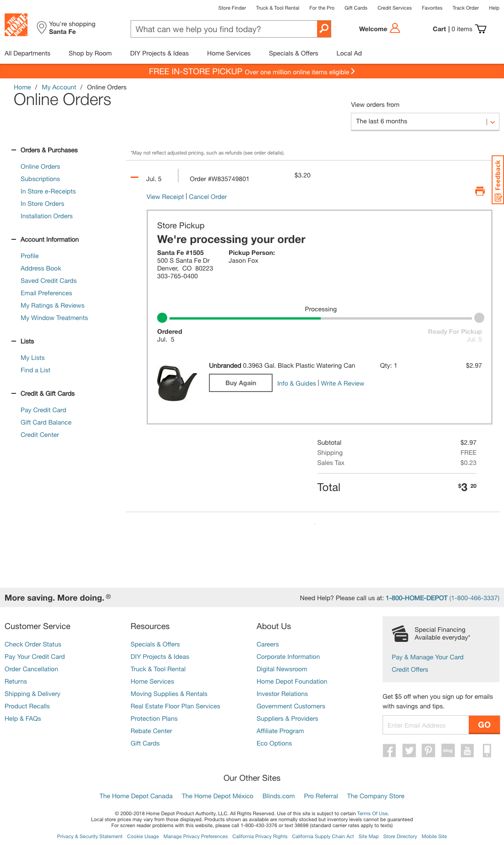Open the Track Order link
Screen dimensions: 504x845
(x=466, y=8)
